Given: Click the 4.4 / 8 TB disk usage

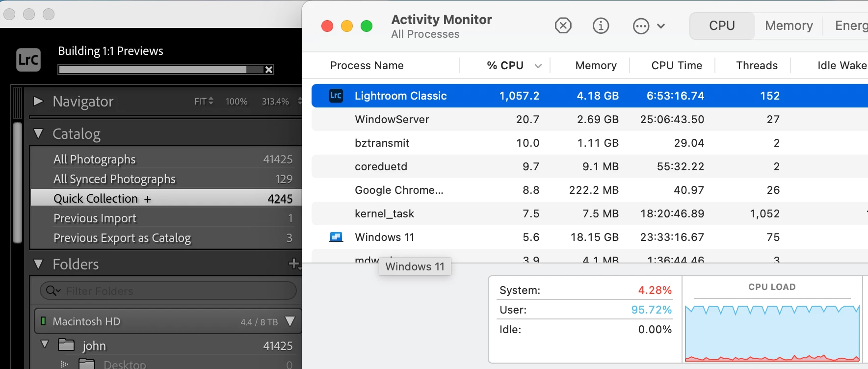Looking at the screenshot, I should click(259, 322).
